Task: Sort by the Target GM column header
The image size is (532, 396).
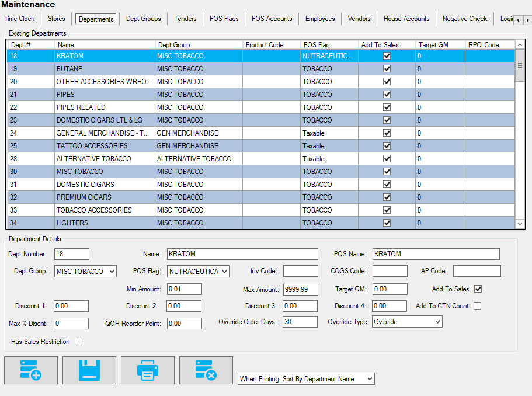Action: coord(440,45)
